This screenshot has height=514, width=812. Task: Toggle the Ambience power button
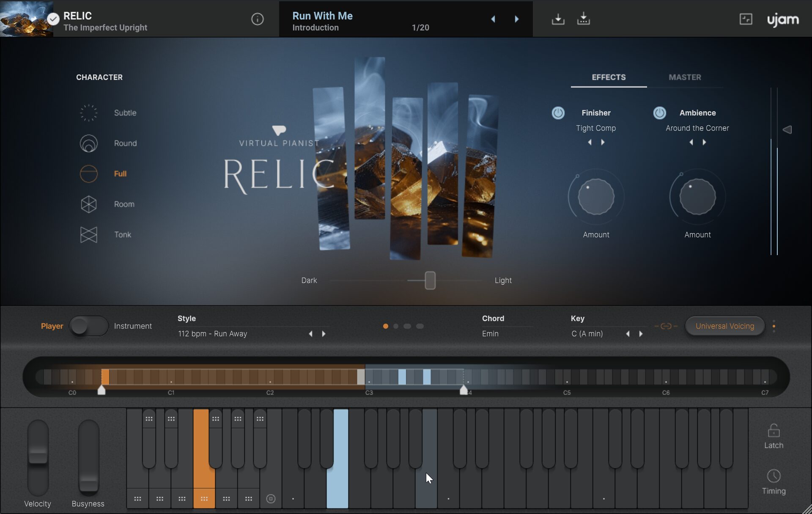(659, 113)
